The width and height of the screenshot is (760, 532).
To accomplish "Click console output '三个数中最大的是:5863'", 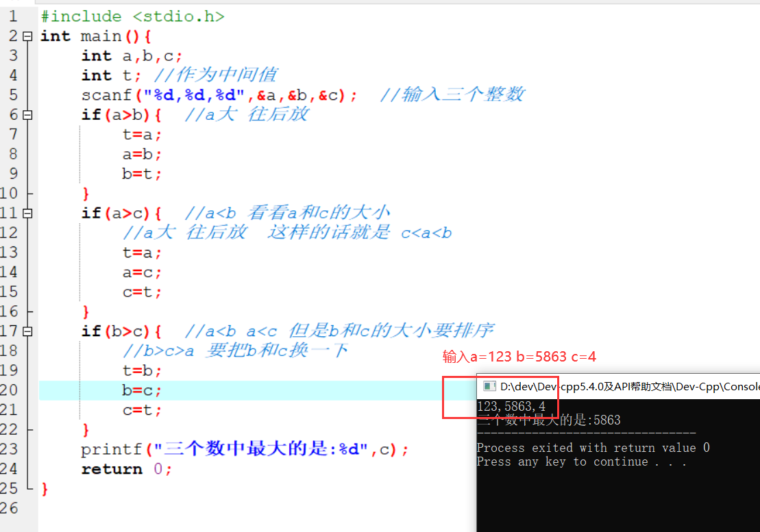I will coord(549,420).
